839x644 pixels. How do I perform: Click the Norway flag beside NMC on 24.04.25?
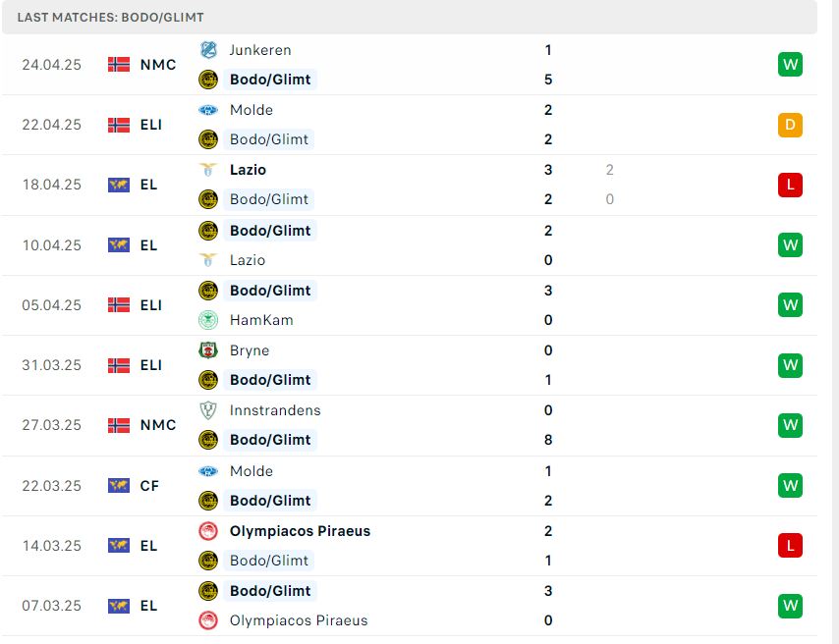(x=119, y=65)
